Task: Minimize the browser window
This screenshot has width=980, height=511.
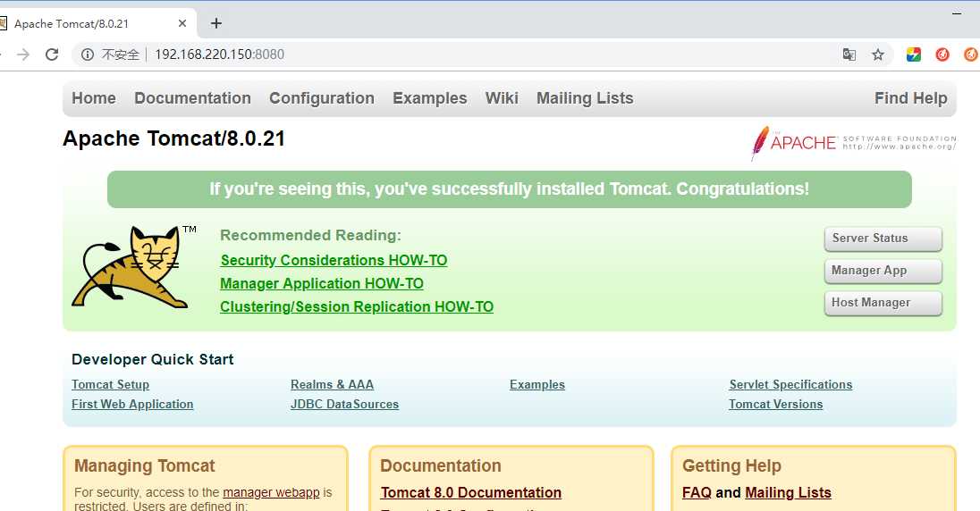Action: click(x=956, y=13)
